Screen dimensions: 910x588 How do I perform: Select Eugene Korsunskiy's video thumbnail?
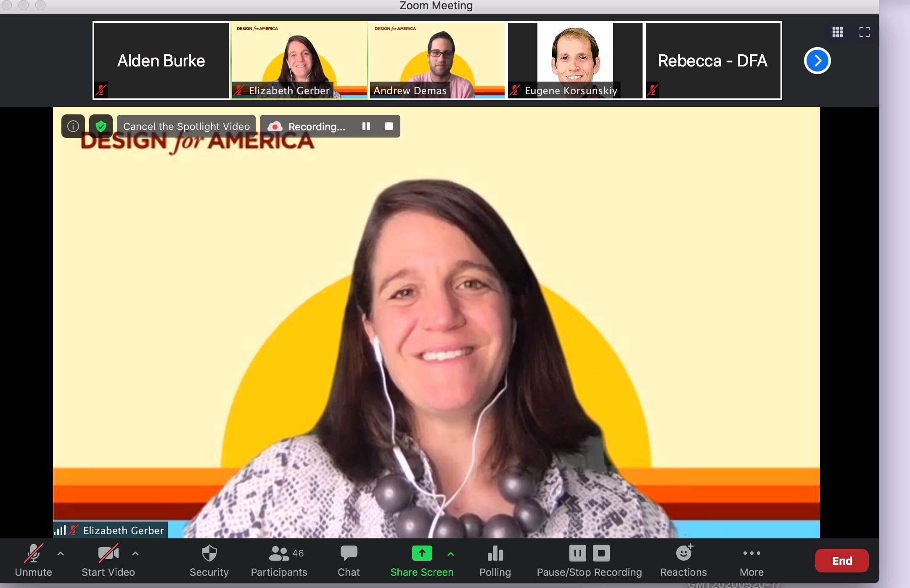[x=575, y=61]
